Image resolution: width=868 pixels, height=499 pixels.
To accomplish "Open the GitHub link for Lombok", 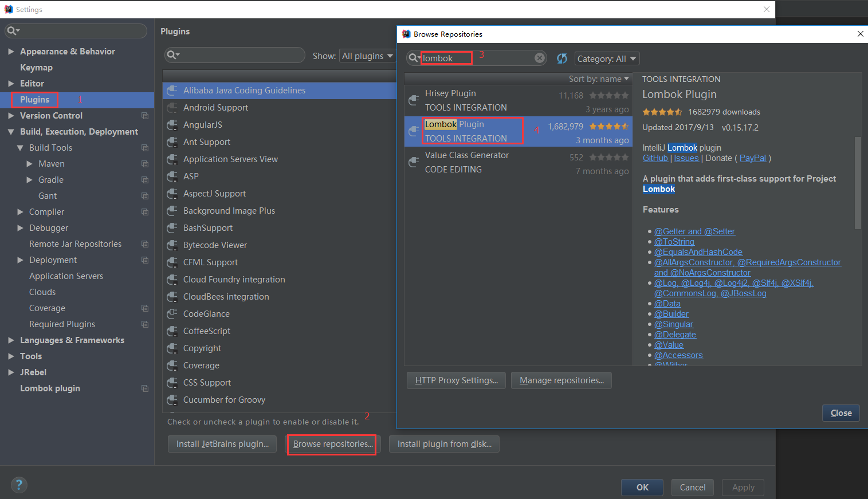I will pos(655,158).
